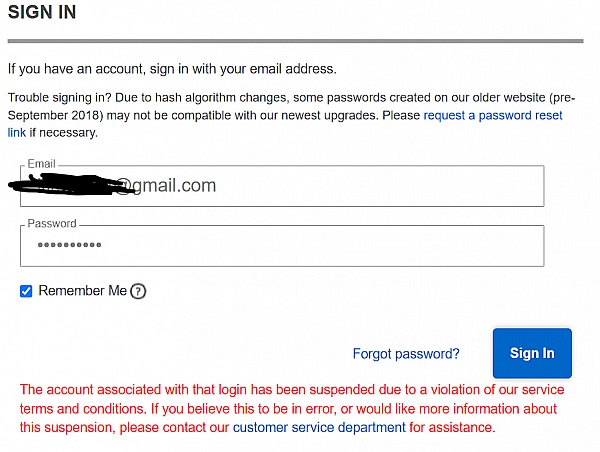This screenshot has height=452, width=600.
Task: Click the blue Sign In button
Action: click(x=532, y=353)
